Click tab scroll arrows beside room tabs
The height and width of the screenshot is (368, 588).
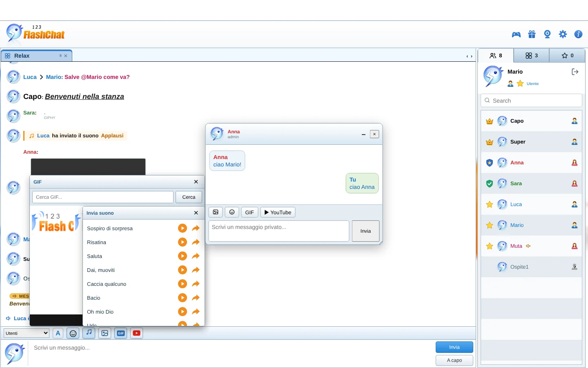coord(470,56)
